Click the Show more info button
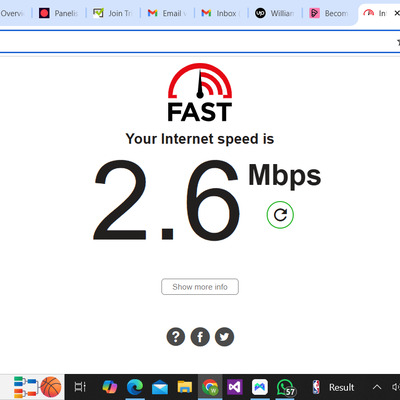 pyautogui.click(x=200, y=287)
